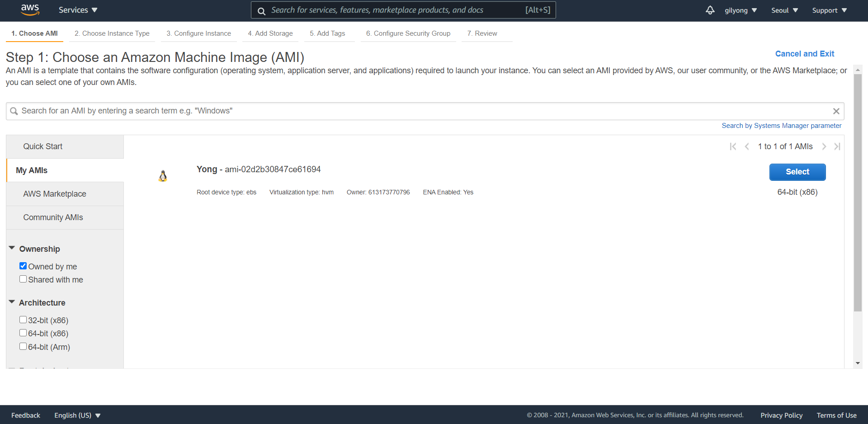868x424 pixels.
Task: Go to last page of AMIs
Action: pyautogui.click(x=837, y=146)
